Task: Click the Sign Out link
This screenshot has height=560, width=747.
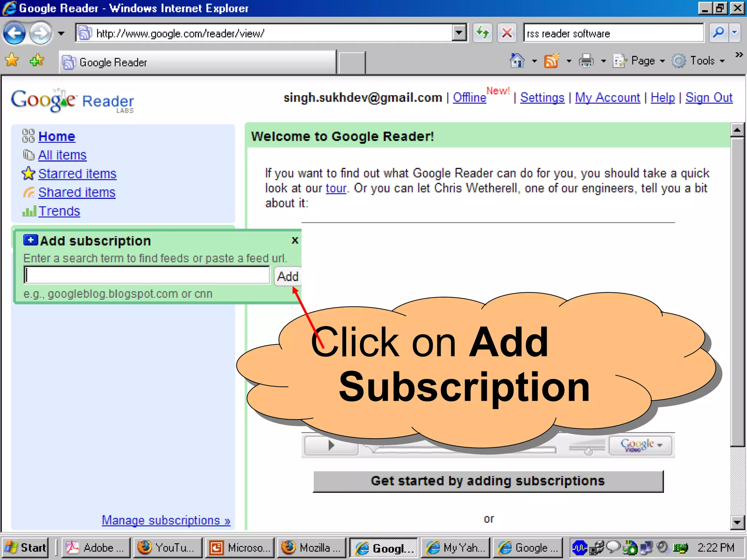Action: 709,97
